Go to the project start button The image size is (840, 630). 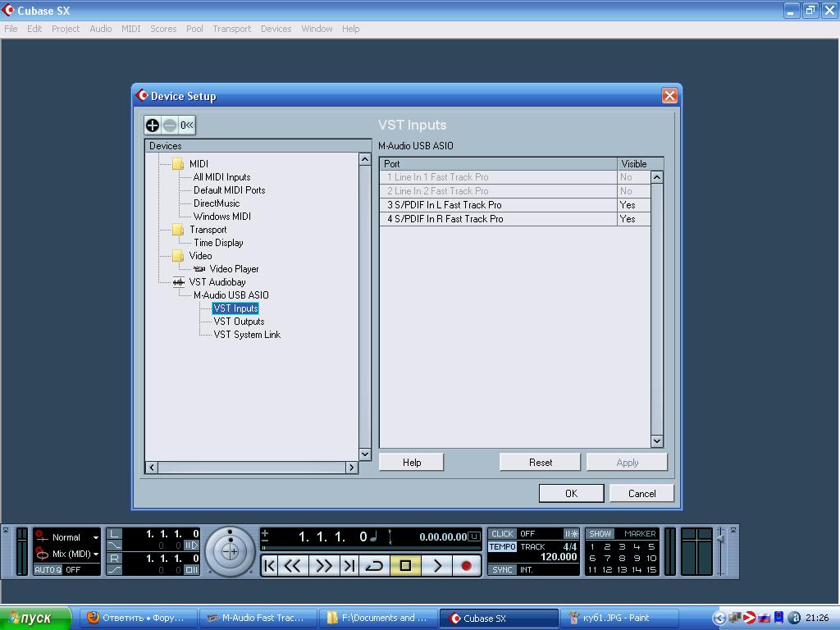tap(269, 565)
